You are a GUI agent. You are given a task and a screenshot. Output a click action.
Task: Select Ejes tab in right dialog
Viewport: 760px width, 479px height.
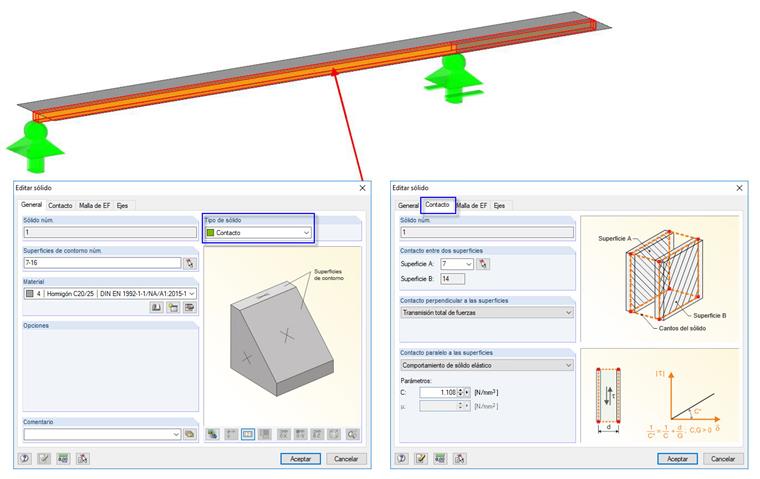500,206
